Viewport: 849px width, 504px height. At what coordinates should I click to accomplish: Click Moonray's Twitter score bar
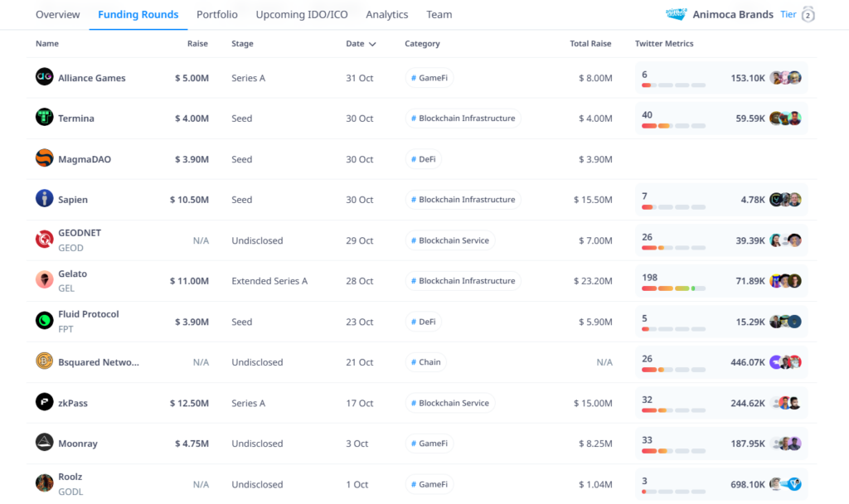pos(673,451)
